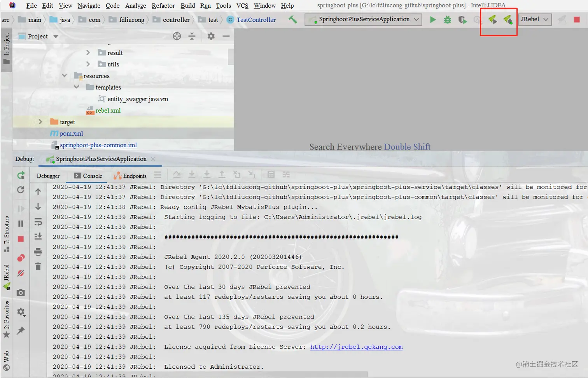
Task: Expand the result folder
Action: (x=88, y=52)
